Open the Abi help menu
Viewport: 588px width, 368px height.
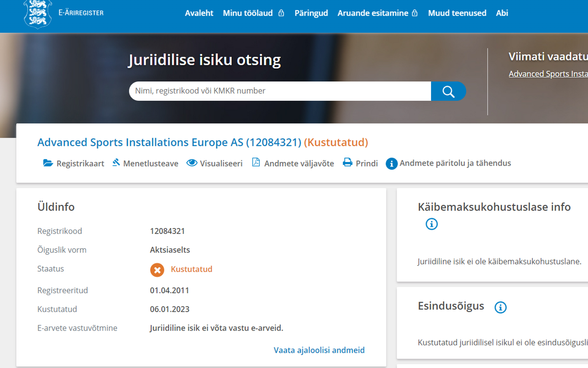click(x=502, y=13)
